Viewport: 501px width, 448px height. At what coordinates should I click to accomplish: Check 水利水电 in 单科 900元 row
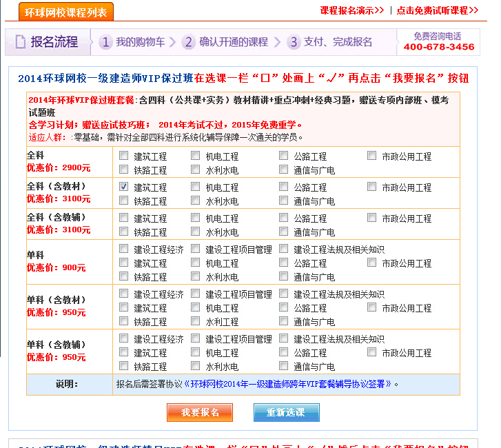coord(195,276)
